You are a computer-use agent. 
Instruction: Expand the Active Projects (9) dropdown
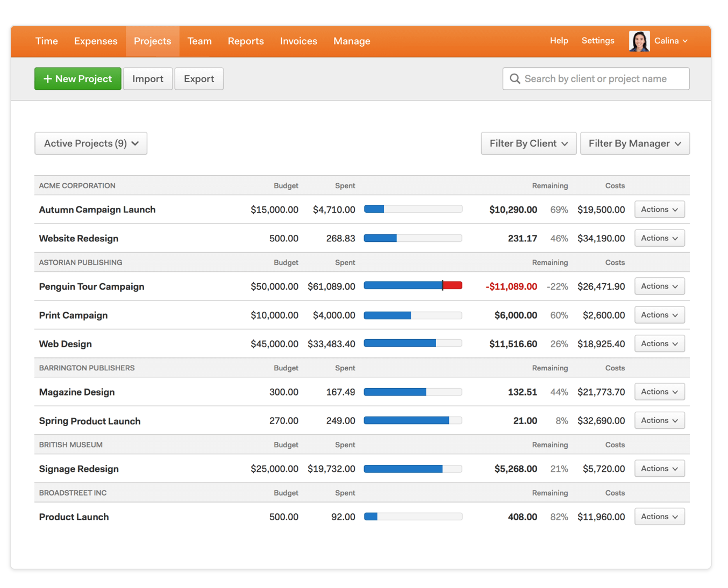coord(91,144)
